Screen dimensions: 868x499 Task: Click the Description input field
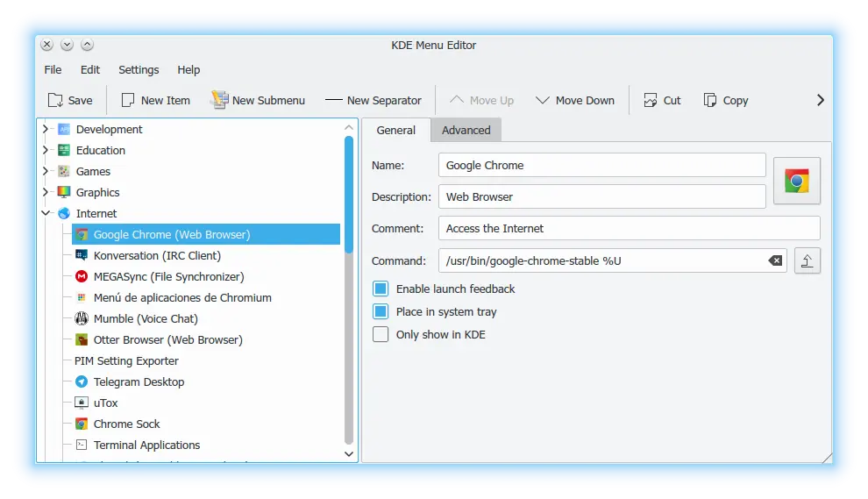(x=601, y=196)
